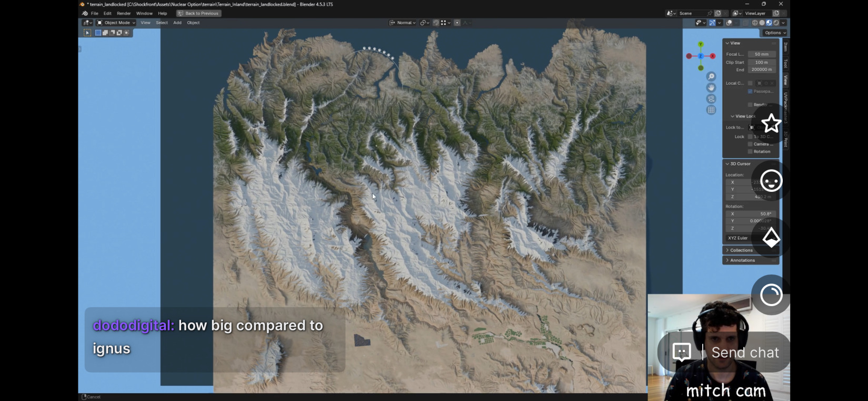Open the Render menu

click(x=124, y=13)
